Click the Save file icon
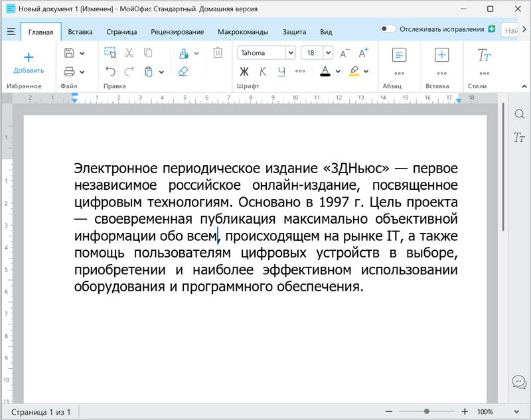 (69, 53)
